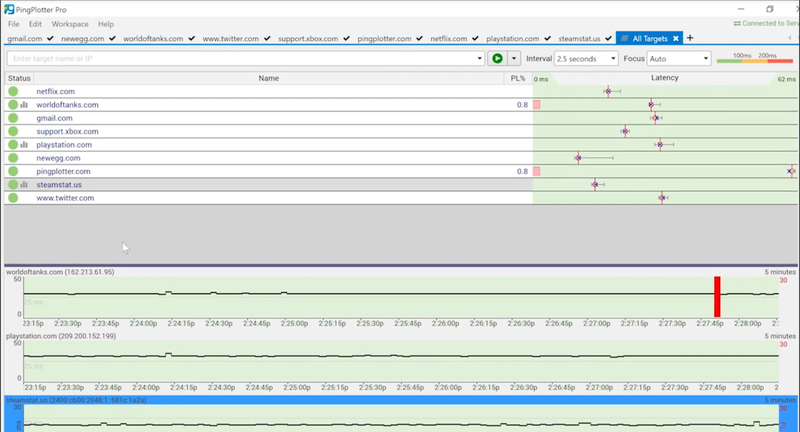Screen dimensions: 800x432
Task: Toggle the timeline graph icon for worldoftanks.com
Action: [x=24, y=105]
